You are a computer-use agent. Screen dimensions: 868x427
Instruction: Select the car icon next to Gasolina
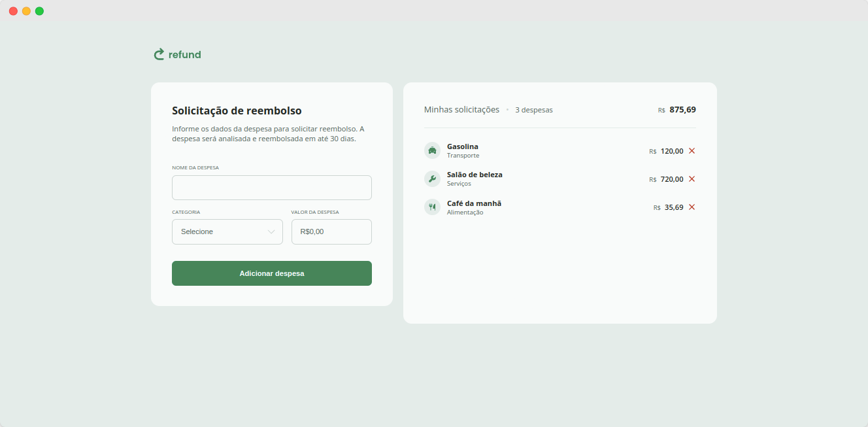(433, 150)
